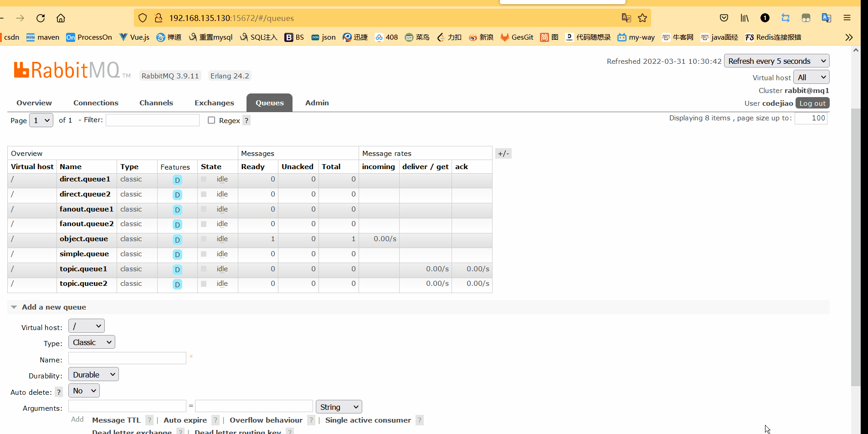The width and height of the screenshot is (868, 434).
Task: Click the page size input showing 100
Action: [x=811, y=118]
